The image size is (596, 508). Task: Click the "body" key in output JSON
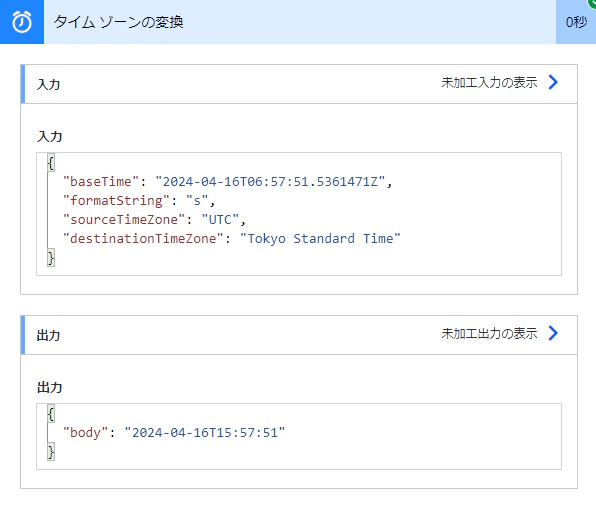[x=86, y=433]
